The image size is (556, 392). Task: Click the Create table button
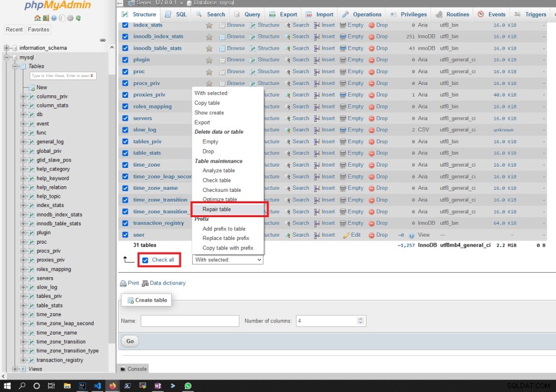pyautogui.click(x=147, y=300)
